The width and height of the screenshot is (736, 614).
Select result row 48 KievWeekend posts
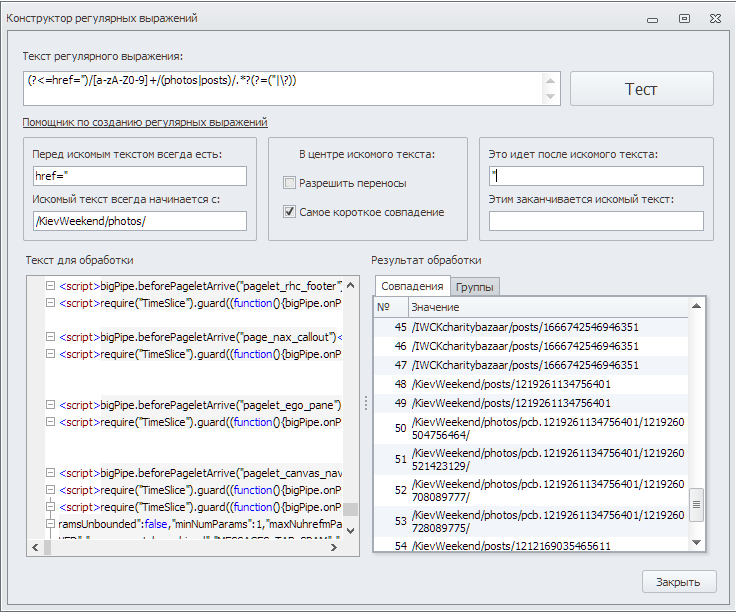click(x=510, y=384)
